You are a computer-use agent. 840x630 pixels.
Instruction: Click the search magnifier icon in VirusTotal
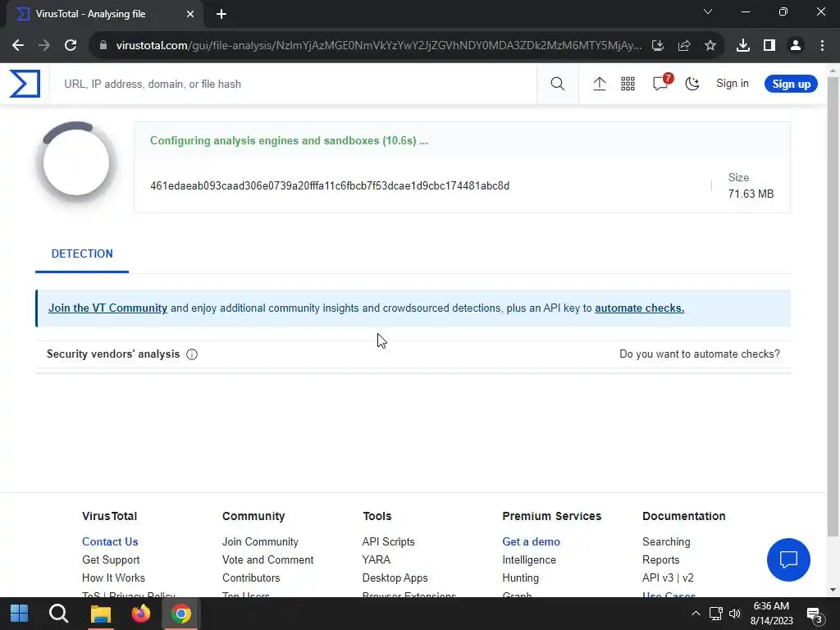557,84
